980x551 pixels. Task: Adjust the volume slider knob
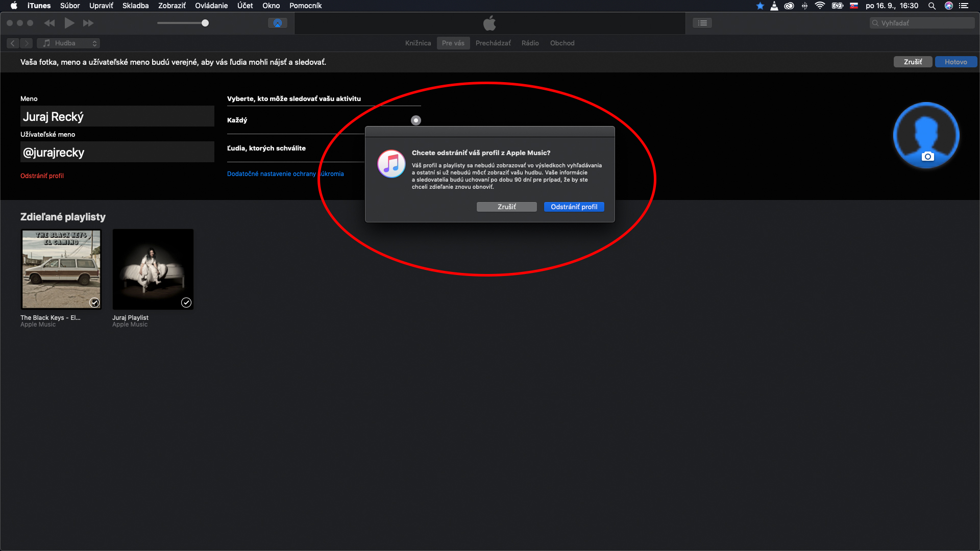pyautogui.click(x=205, y=23)
